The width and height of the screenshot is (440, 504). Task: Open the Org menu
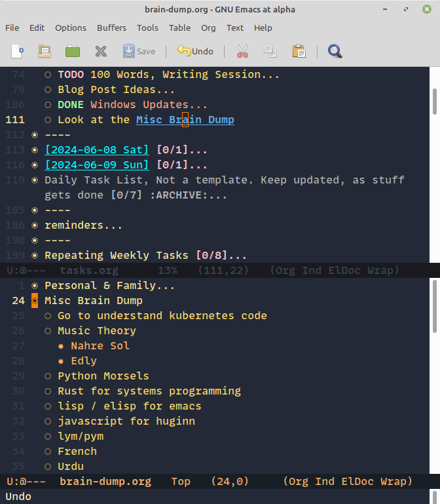click(x=208, y=28)
